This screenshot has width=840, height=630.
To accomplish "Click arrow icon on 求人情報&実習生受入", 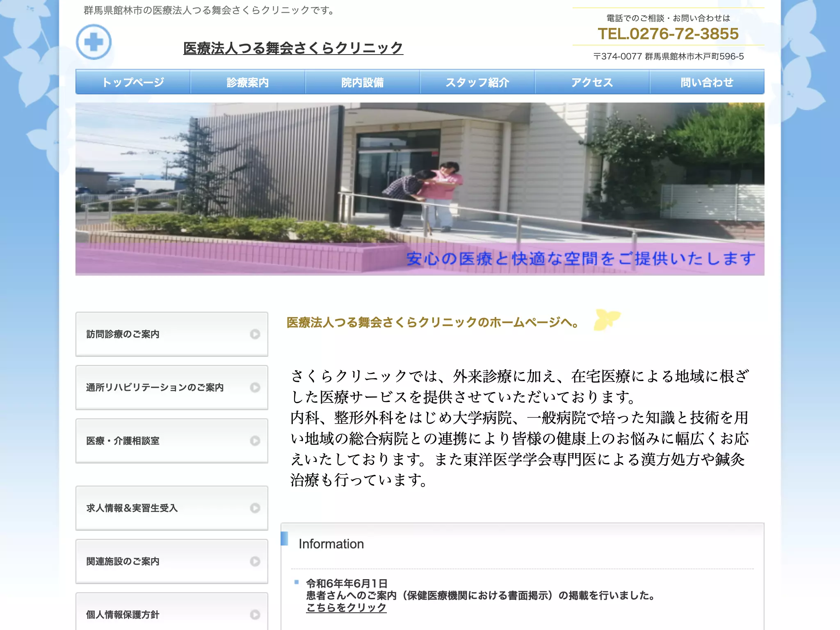I will (255, 508).
